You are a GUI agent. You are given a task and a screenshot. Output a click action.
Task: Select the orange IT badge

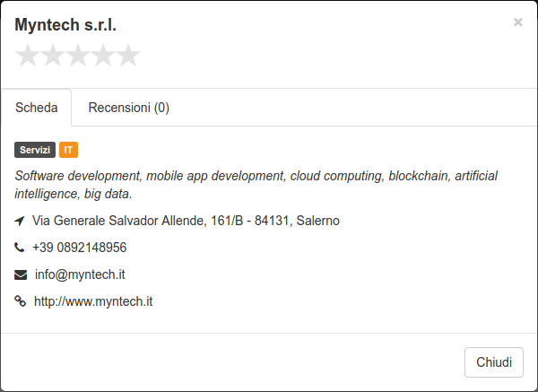point(69,150)
